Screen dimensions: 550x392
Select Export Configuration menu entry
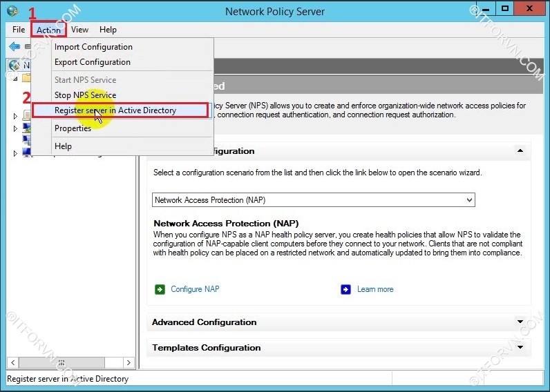click(93, 62)
